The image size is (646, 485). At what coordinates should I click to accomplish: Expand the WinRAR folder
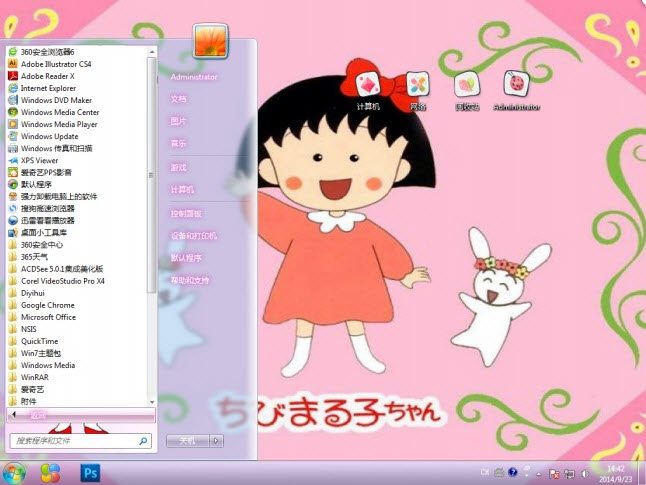pos(28,377)
